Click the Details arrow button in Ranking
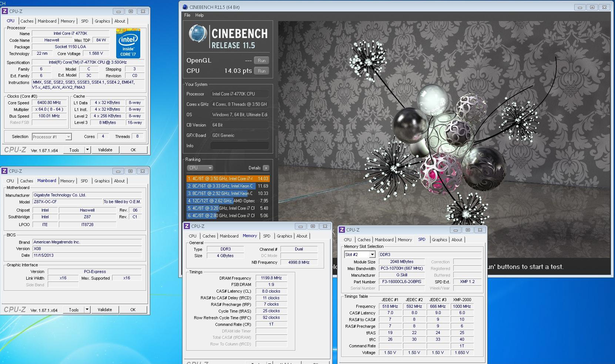Viewport: 615px width, 364px height. click(x=266, y=168)
